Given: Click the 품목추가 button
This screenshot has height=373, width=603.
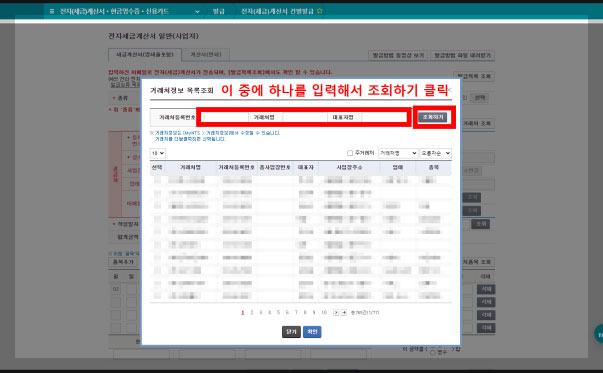Looking at the screenshot, I should click(x=123, y=262).
